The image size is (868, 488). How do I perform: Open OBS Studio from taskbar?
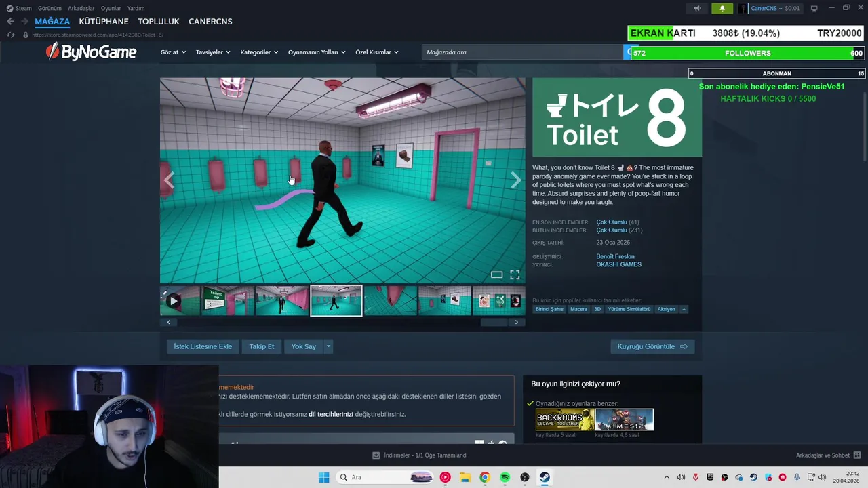pyautogui.click(x=524, y=477)
